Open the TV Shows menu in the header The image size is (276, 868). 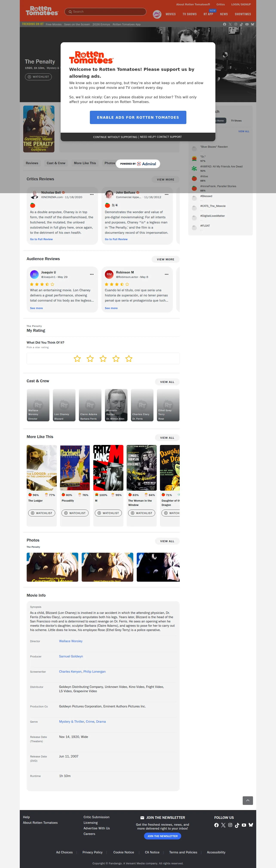tap(190, 14)
